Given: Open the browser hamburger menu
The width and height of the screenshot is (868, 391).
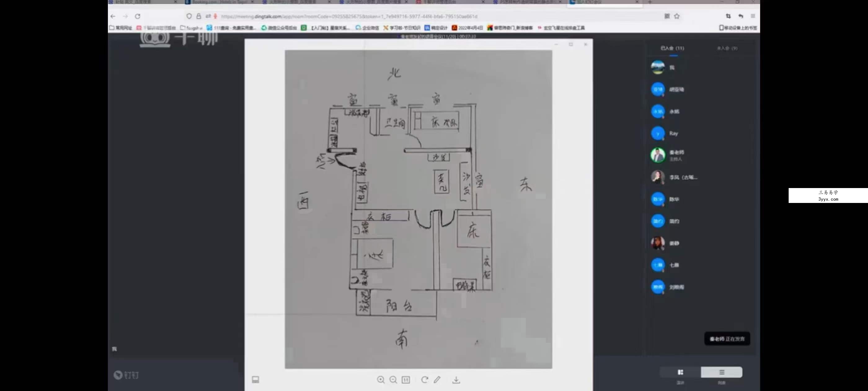Looking at the screenshot, I should click(x=753, y=16).
